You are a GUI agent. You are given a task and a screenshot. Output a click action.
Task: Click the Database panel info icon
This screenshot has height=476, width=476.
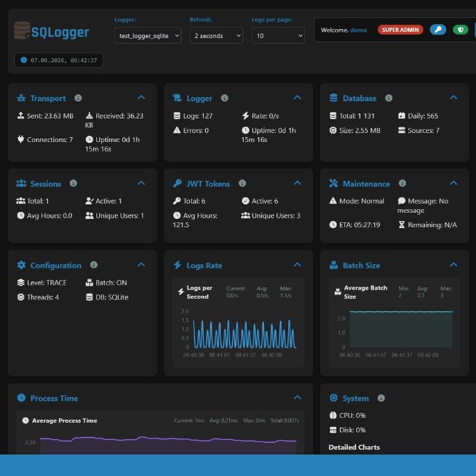point(389,98)
